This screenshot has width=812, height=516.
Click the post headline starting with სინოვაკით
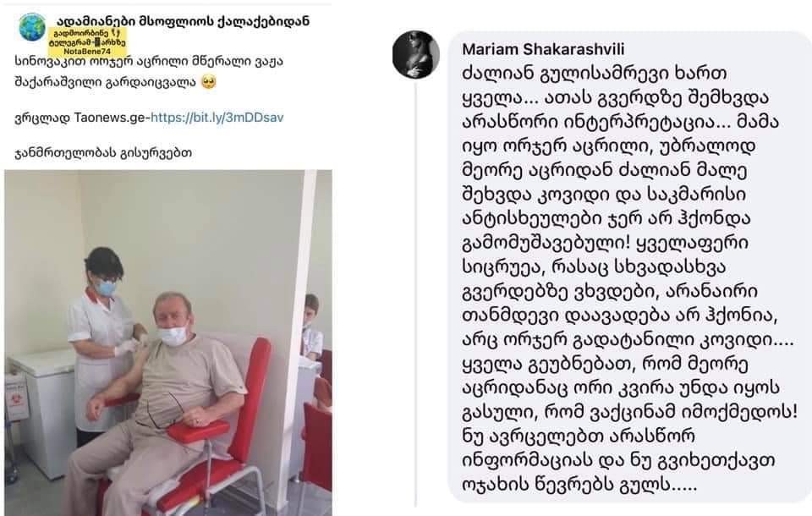[149, 72]
